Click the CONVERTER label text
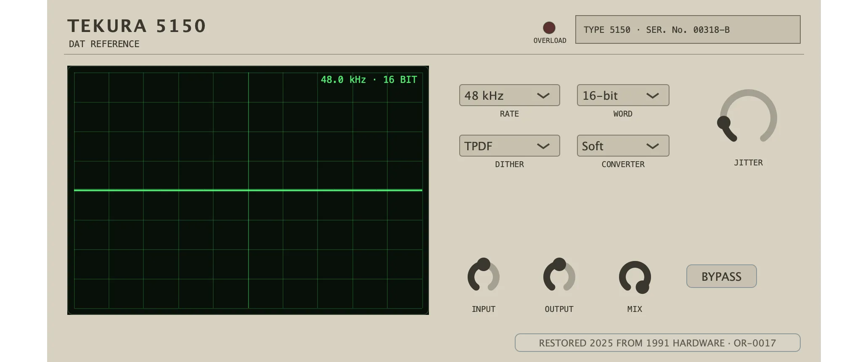Viewport: 868px width, 362px height. (623, 164)
